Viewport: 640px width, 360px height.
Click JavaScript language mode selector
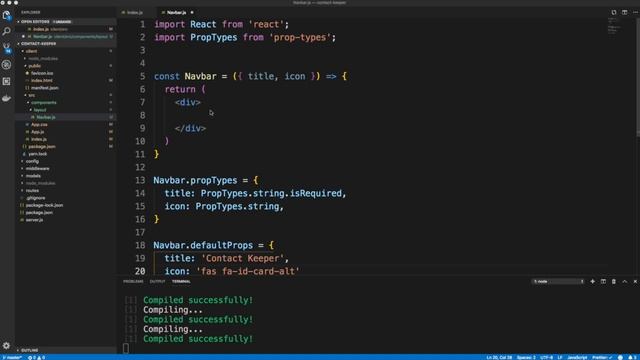[577, 358]
